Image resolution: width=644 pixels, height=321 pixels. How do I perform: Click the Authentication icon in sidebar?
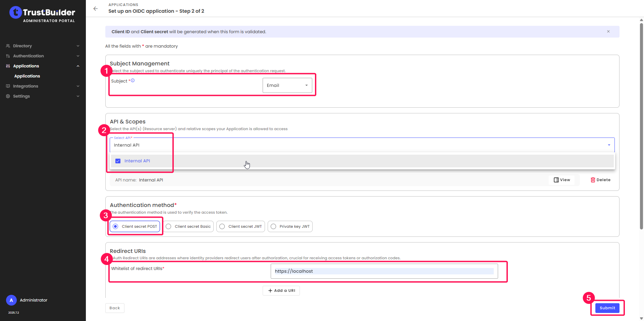[8, 56]
